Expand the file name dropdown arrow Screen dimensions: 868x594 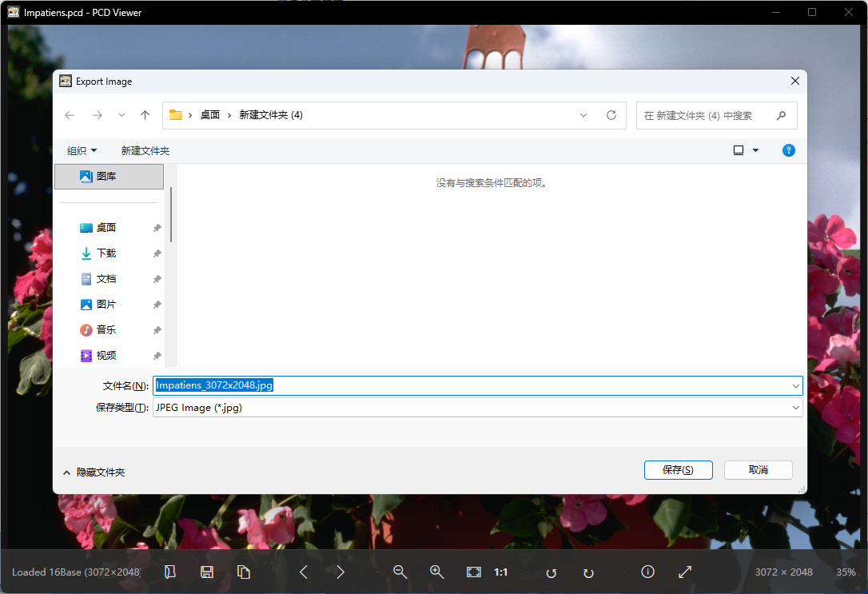[x=795, y=385]
